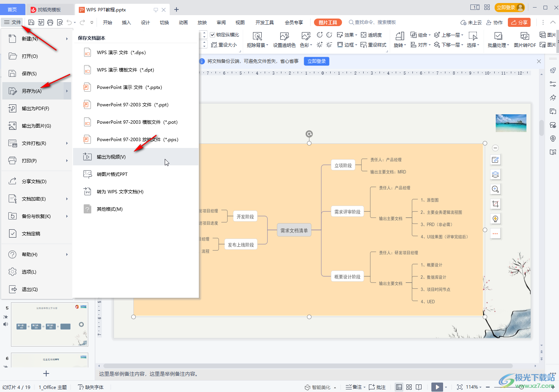Open the Color adjustment tool
The width and height of the screenshot is (559, 392).
tap(306, 39)
